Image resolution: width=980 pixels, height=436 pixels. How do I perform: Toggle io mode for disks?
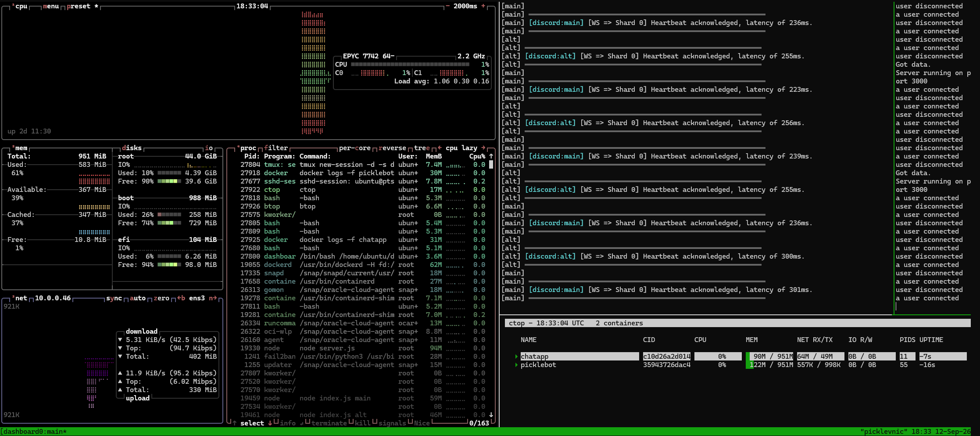(209, 148)
